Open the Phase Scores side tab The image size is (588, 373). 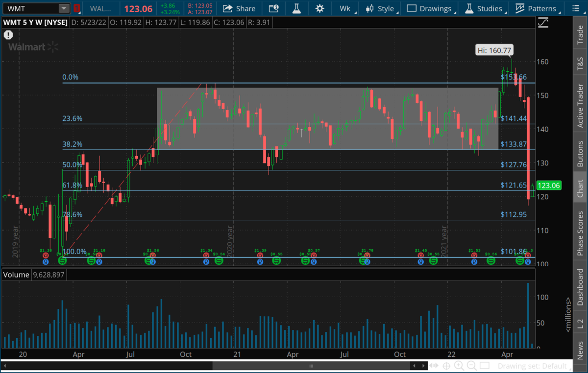click(x=580, y=233)
